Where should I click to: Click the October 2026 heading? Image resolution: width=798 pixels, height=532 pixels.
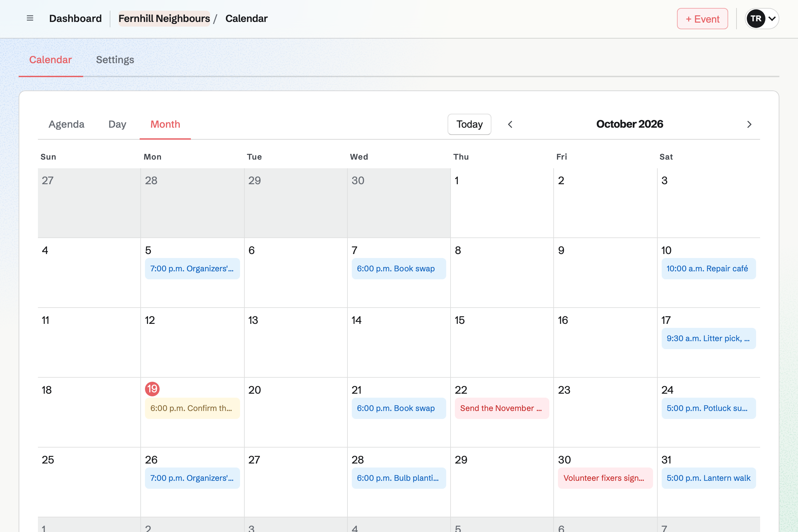pos(629,124)
